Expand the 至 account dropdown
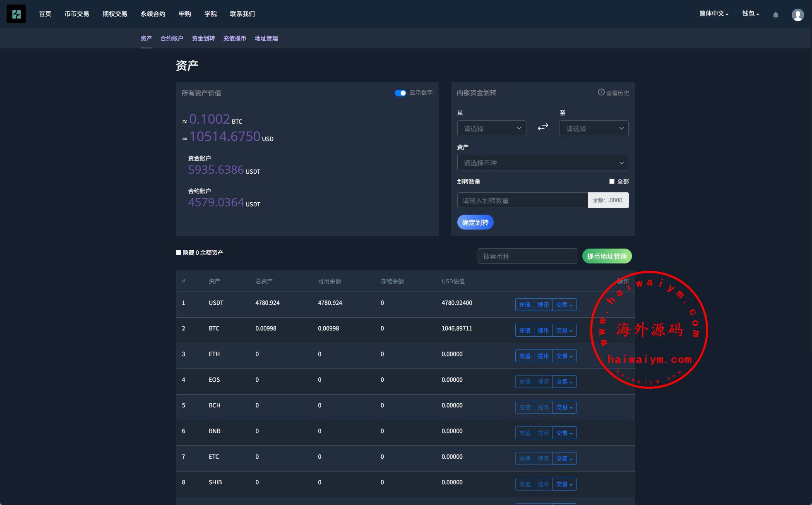Viewport: 812px width, 505px height. pyautogui.click(x=594, y=128)
